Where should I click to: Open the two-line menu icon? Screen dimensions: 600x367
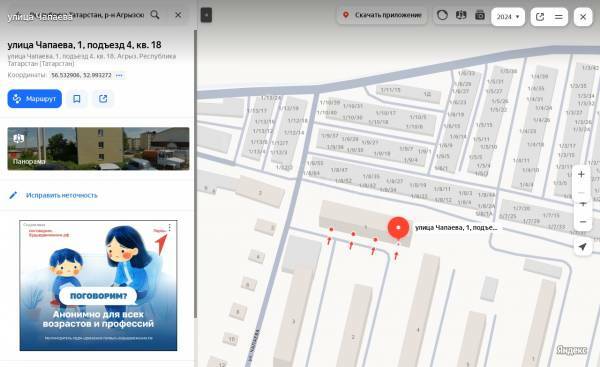559,17
